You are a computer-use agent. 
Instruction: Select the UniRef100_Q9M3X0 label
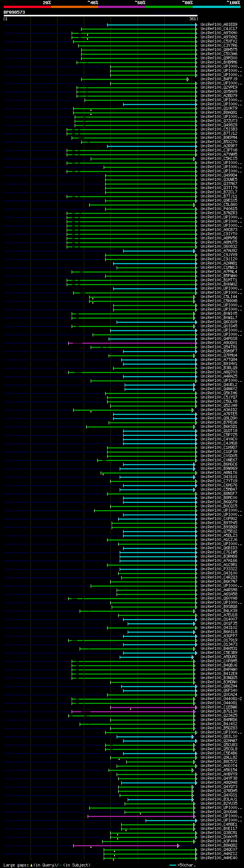(x=219, y=58)
